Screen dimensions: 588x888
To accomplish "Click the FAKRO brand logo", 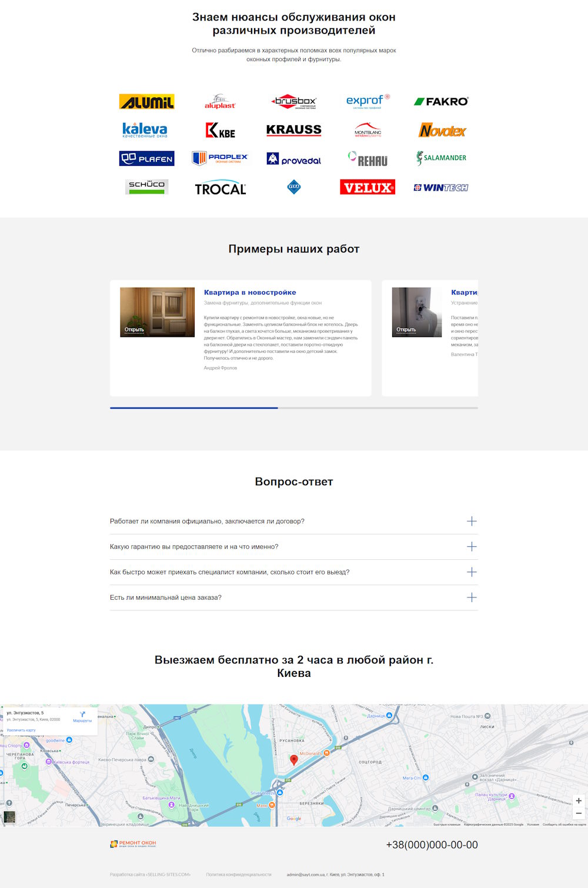I will point(441,102).
